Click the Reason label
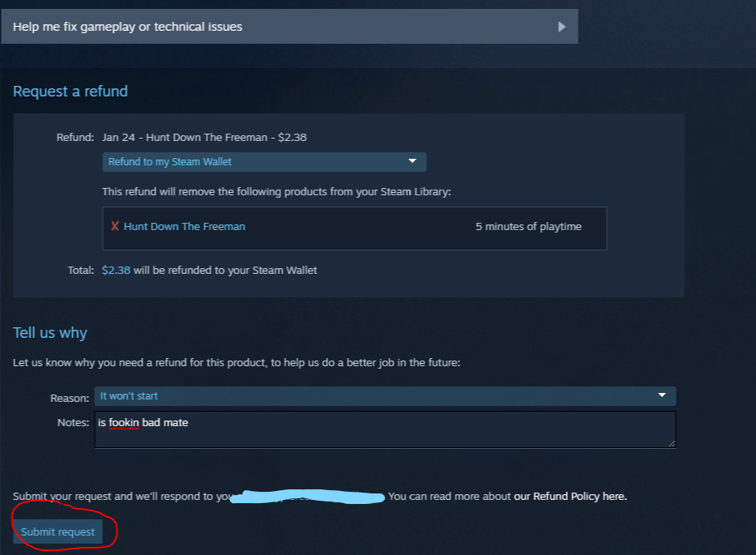The image size is (756, 555). click(x=70, y=399)
